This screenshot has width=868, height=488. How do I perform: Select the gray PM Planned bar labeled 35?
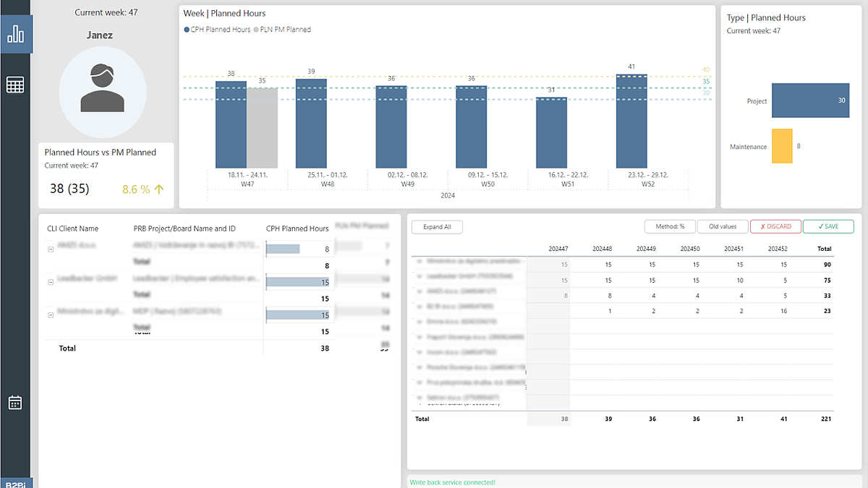coord(262,128)
